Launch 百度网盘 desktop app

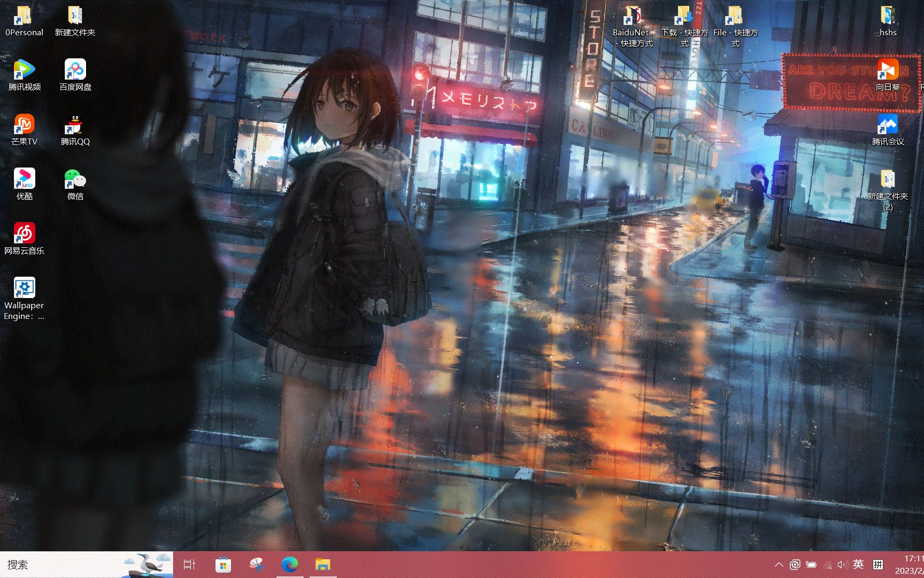[75, 75]
